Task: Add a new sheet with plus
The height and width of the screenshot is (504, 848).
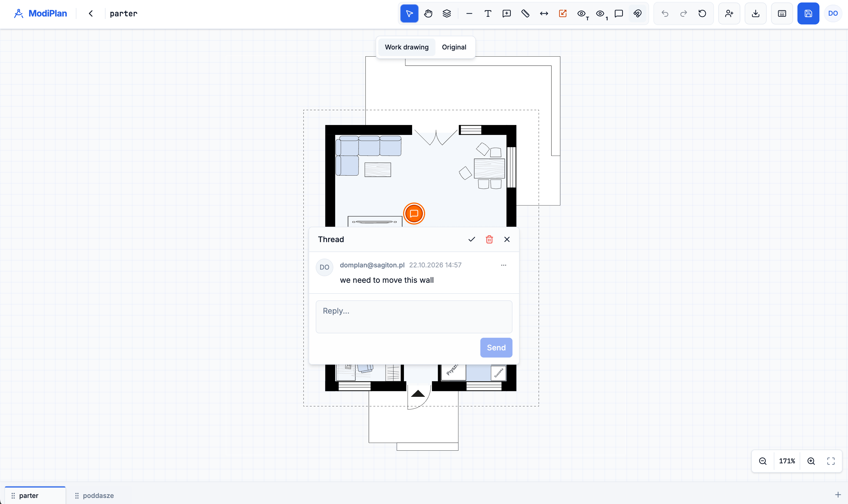Action: [838, 494]
